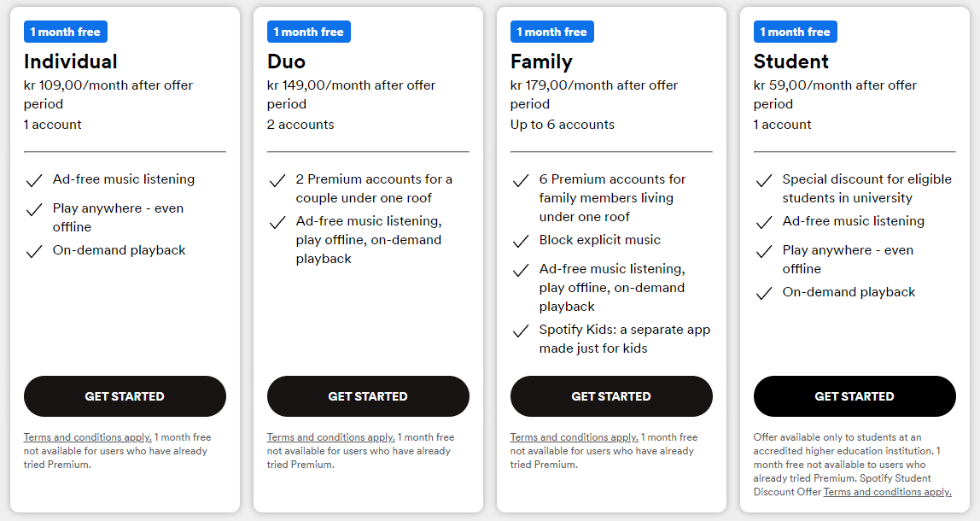
Task: Click checkmark next to Individual Ad-free music
Action: [x=34, y=181]
